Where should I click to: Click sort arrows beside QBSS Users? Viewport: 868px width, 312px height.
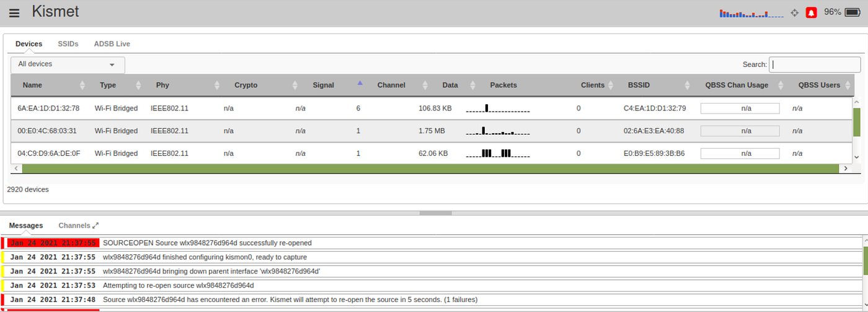pyautogui.click(x=846, y=85)
